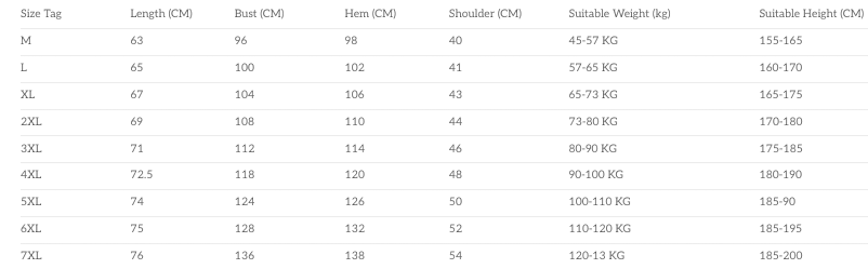Select the 45-57 KG weight cell
Image resolution: width=868 pixels, height=268 pixels.
coord(593,41)
